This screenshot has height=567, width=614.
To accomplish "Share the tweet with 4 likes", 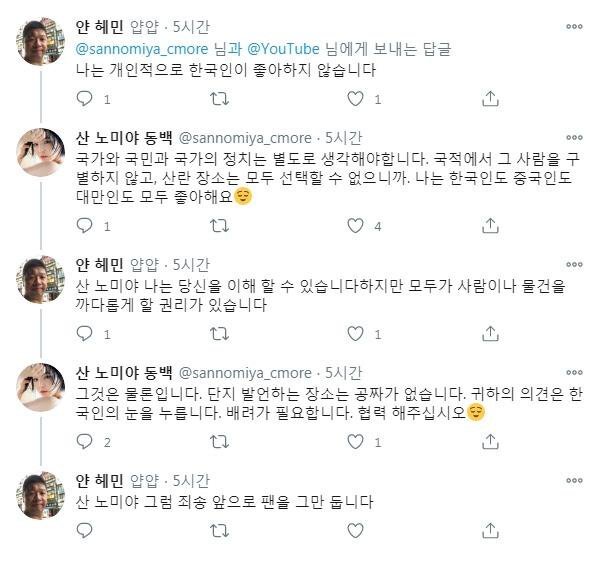I will [x=490, y=226].
